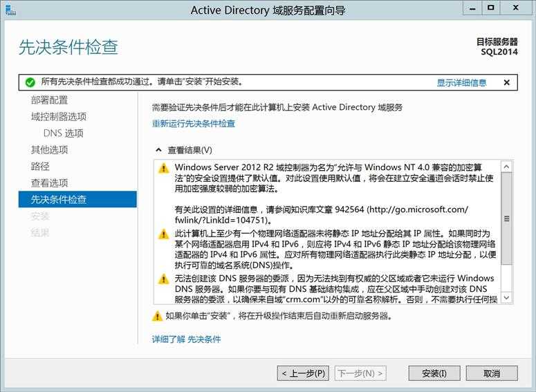Open the DNS 选项 step
The image size is (536, 392).
(x=64, y=133)
